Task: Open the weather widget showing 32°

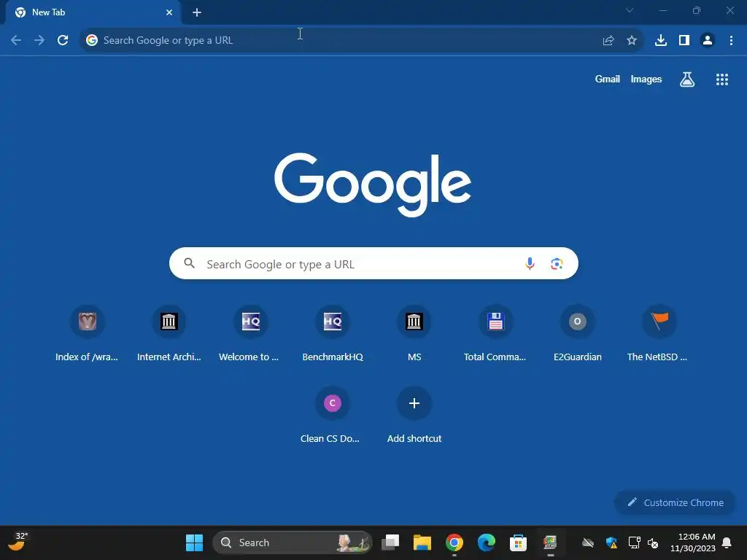Action: pyautogui.click(x=18, y=542)
